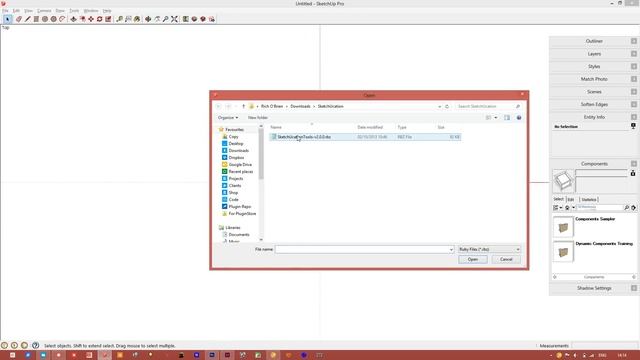Click the Cancel button in dialog
This screenshot has height=360, width=640.
pos(506,260)
